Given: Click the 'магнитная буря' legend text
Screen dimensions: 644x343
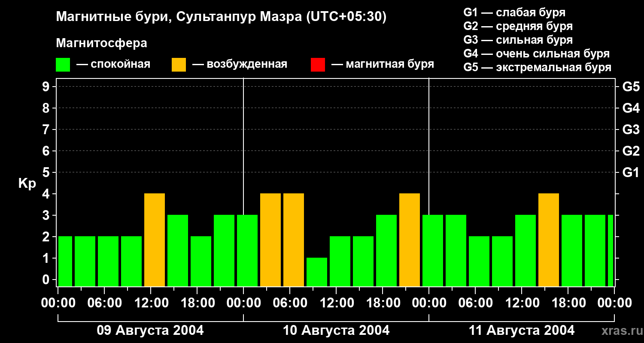Looking at the screenshot, I should coord(390,65).
